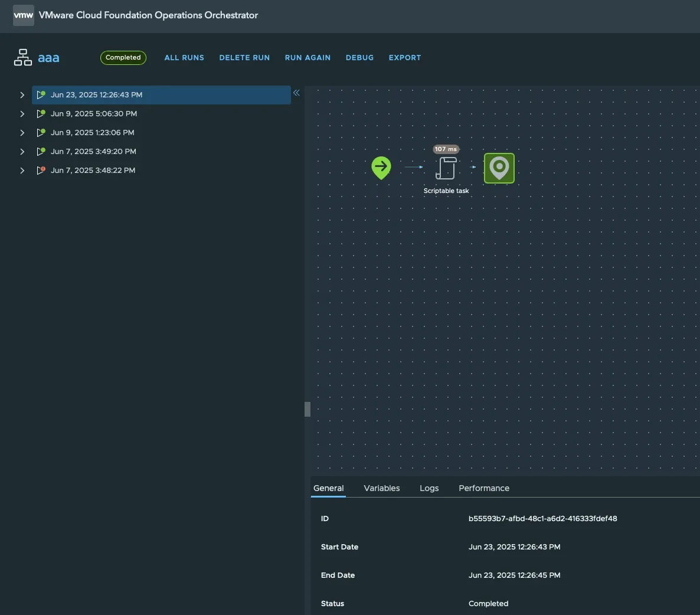Click the status flag for Jun 7 3:49:20 PM run

pos(41,151)
